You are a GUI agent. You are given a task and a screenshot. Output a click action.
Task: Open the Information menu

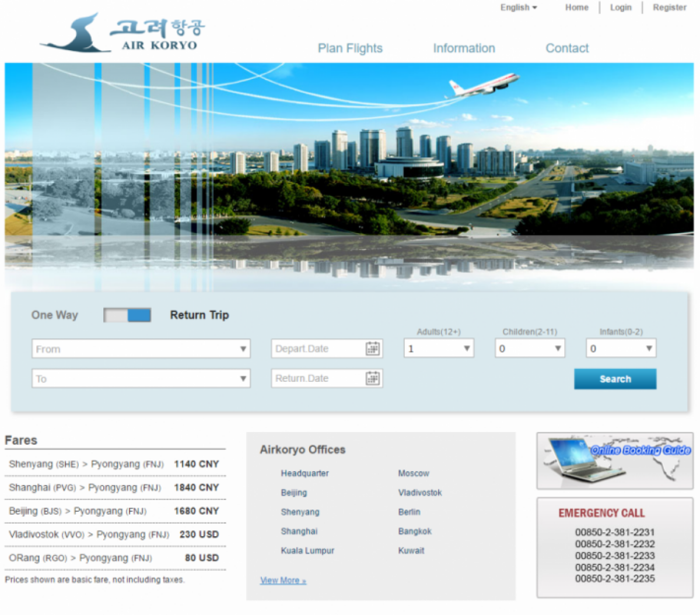(x=464, y=48)
